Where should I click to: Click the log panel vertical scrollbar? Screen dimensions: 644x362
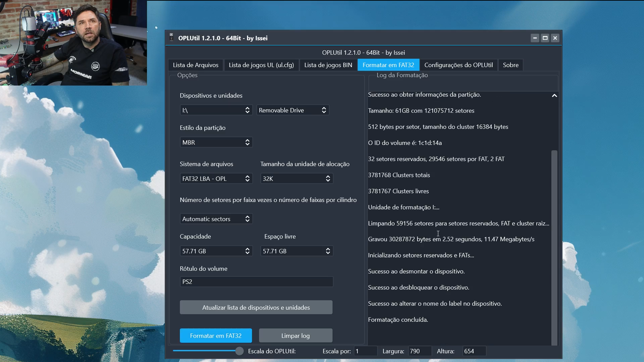[554, 248]
